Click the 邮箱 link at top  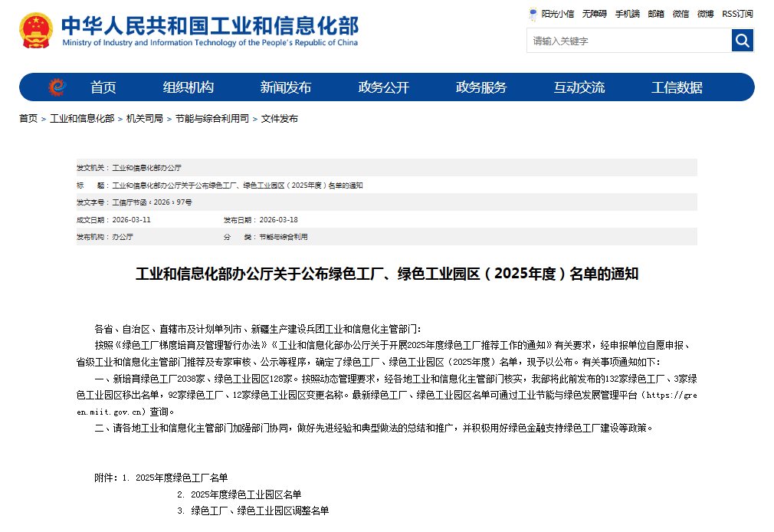click(656, 14)
